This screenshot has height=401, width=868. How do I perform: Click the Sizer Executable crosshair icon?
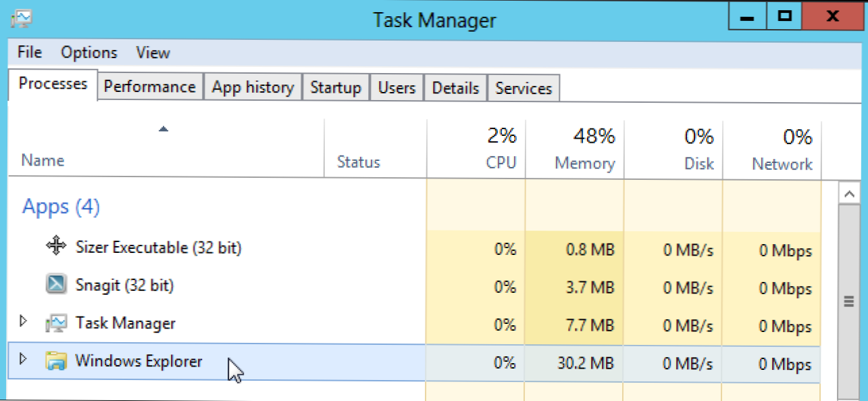[x=55, y=247]
